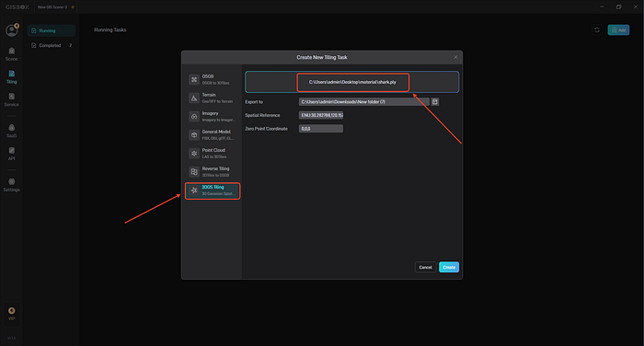
Task: Choose the 3DGS Tiling type
Action: tap(213, 190)
